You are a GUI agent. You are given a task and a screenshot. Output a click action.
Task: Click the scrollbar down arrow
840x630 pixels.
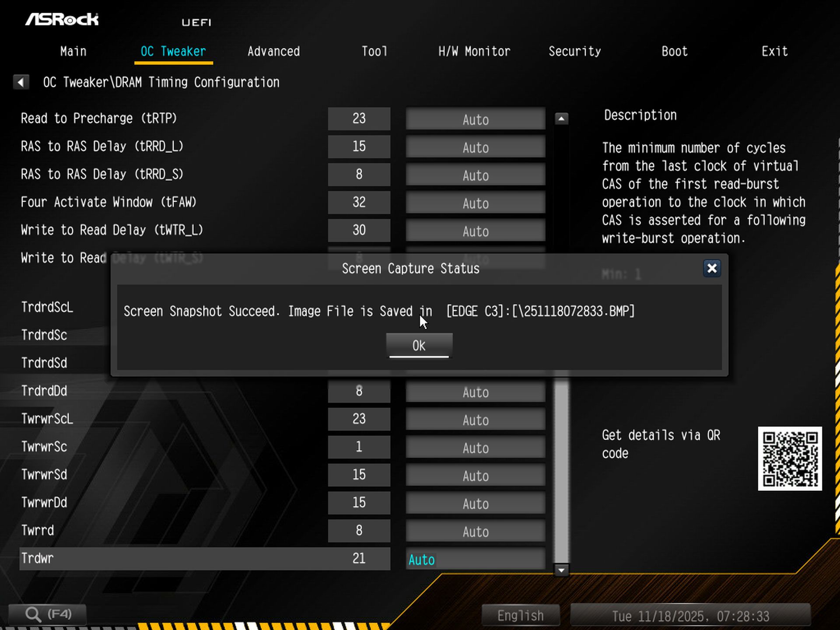[x=560, y=570]
